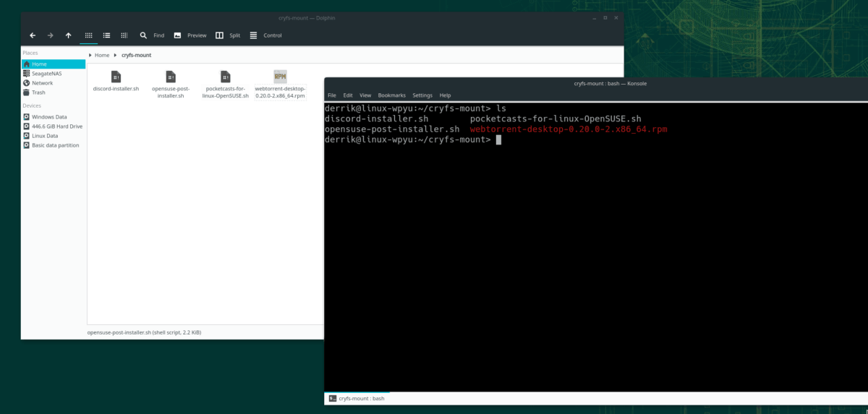Toggle Split view in Dolphin

[228, 35]
